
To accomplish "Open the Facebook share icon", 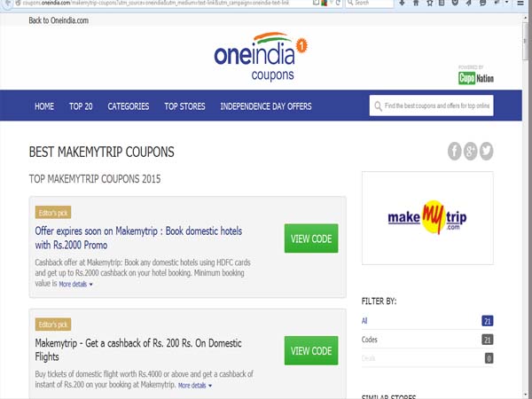I will 454,151.
